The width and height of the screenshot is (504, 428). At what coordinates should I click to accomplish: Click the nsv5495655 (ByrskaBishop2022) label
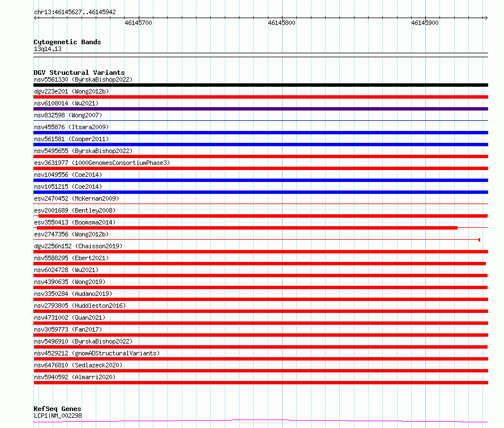coord(83,151)
